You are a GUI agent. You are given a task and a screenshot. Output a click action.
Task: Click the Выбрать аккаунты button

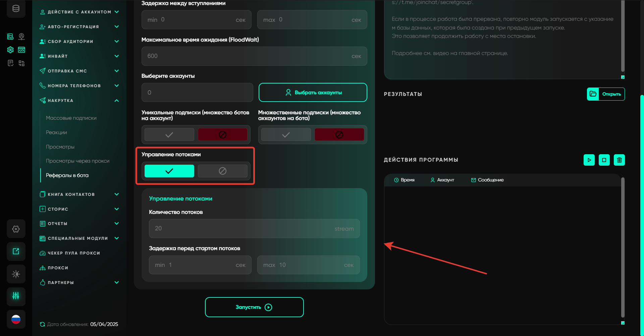pyautogui.click(x=313, y=93)
